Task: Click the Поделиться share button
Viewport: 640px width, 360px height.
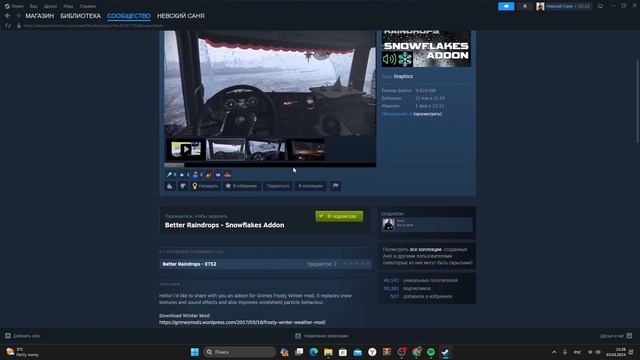Action: click(x=278, y=186)
